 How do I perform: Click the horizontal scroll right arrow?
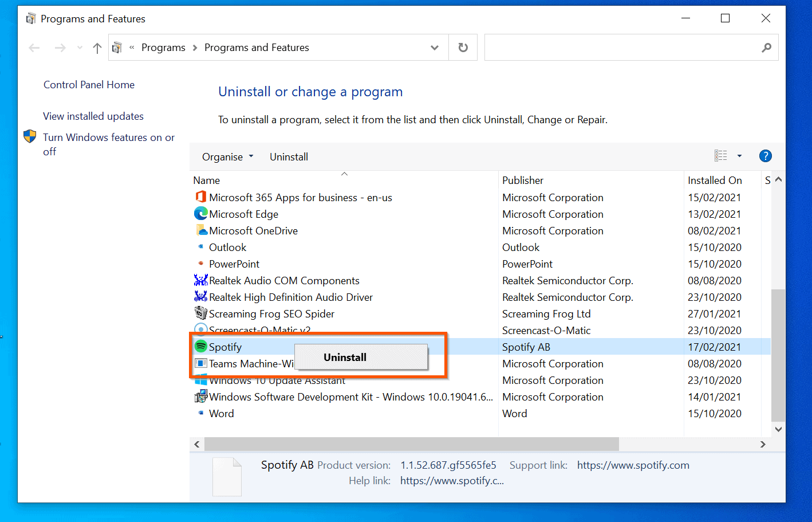tap(763, 444)
